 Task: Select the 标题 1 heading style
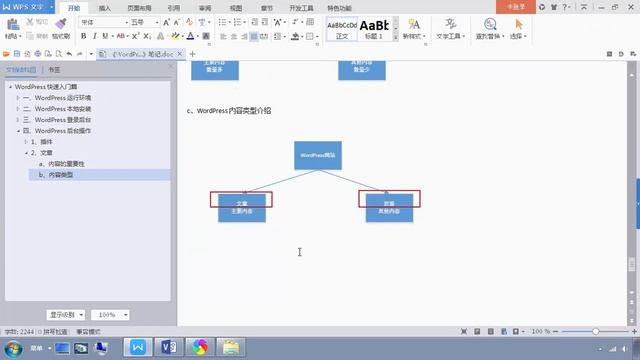(374, 29)
